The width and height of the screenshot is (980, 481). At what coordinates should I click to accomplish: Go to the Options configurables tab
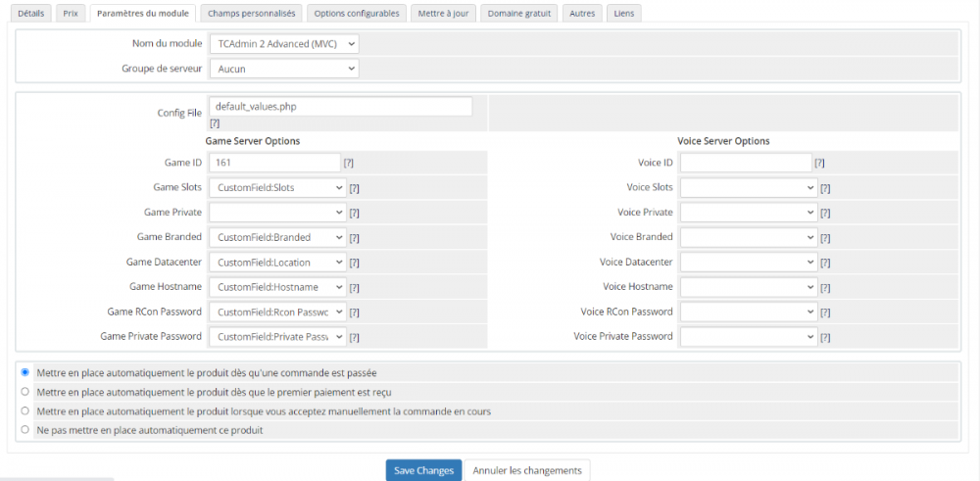tap(356, 14)
